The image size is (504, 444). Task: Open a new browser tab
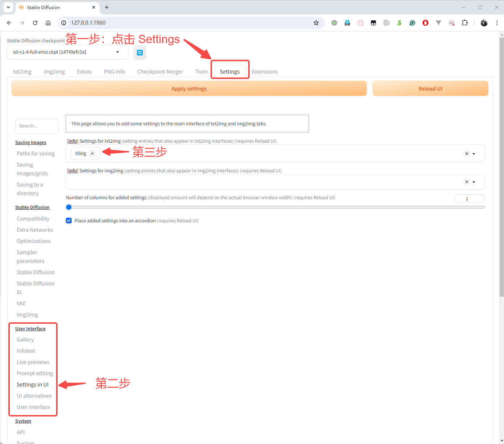(x=107, y=7)
